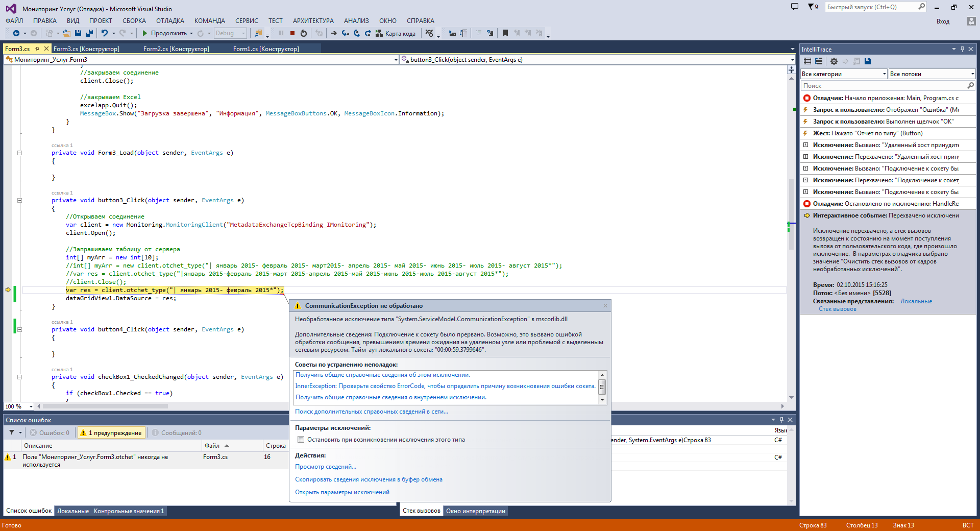Toggle the 'Ошибок: 0' errors filter
980x531 pixels.
tap(50, 432)
